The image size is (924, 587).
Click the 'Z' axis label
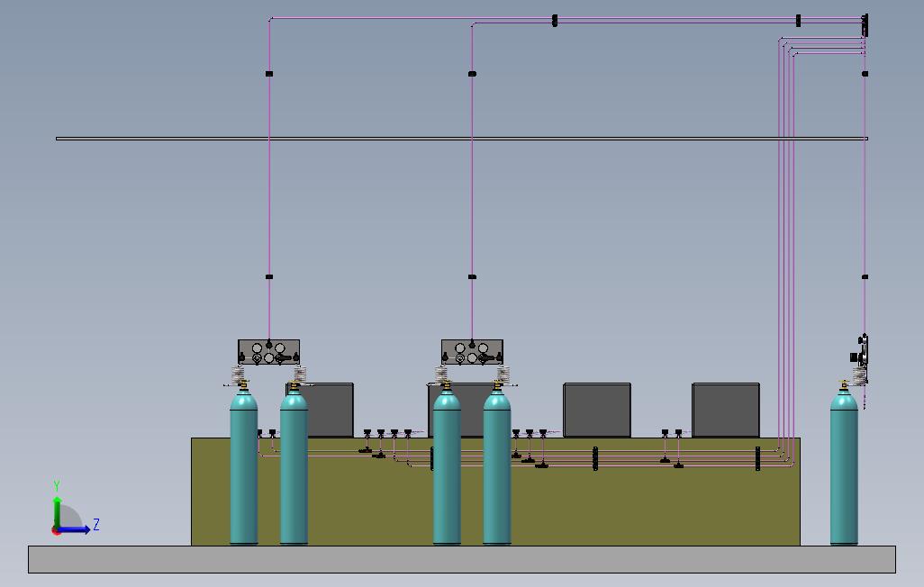click(96, 524)
